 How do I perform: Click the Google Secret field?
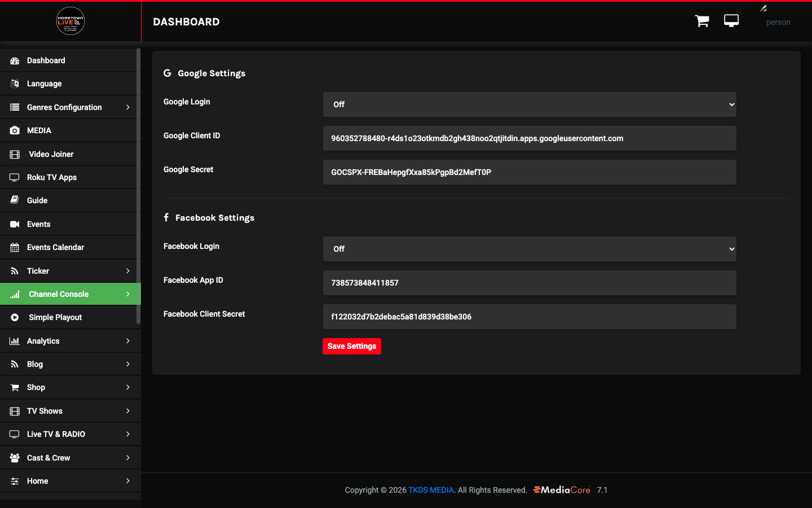(x=529, y=172)
